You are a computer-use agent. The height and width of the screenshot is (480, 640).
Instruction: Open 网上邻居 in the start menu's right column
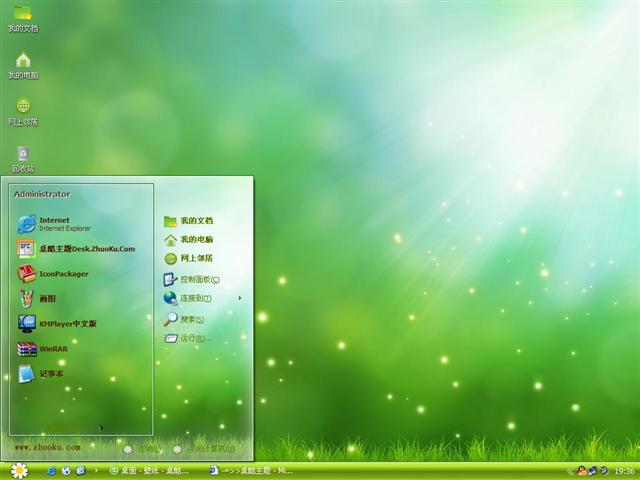tap(188, 258)
